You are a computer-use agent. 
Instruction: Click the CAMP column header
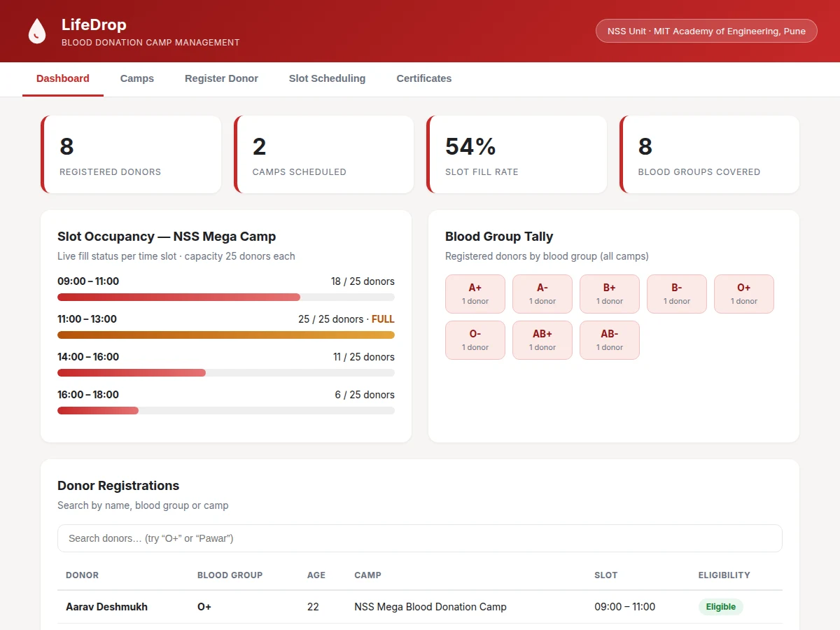368,575
